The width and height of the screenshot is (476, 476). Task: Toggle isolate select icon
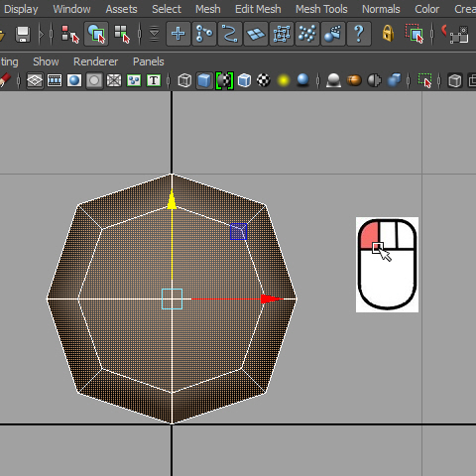[424, 80]
